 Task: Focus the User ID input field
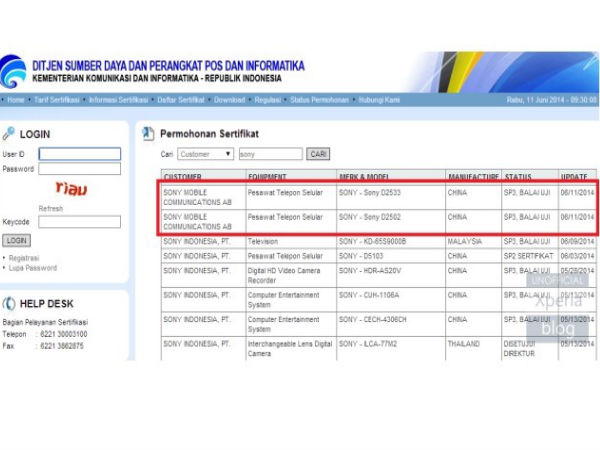click(80, 154)
